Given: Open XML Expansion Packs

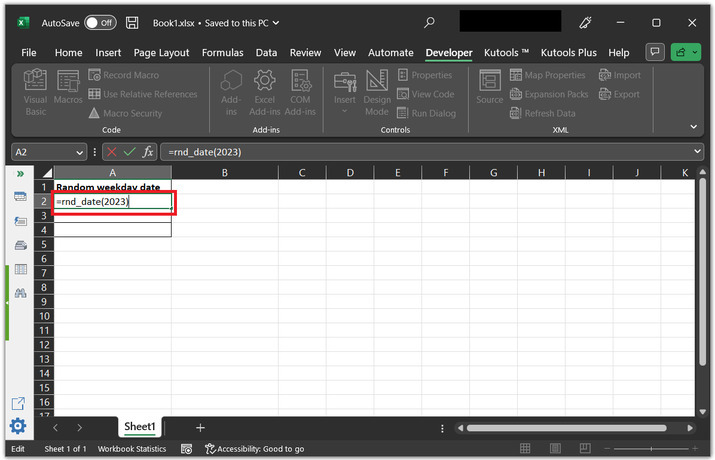Looking at the screenshot, I should click(549, 94).
